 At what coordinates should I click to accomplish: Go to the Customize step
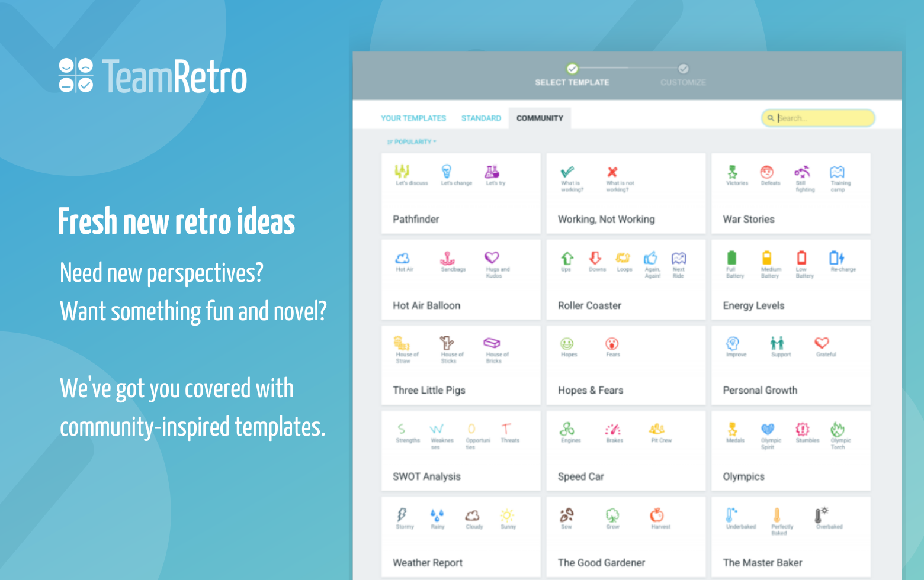tap(683, 76)
